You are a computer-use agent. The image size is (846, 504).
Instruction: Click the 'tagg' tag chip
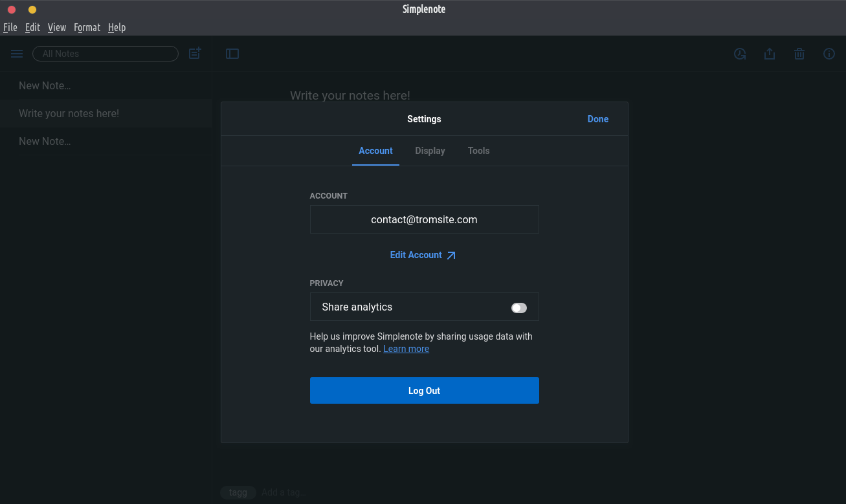238,492
